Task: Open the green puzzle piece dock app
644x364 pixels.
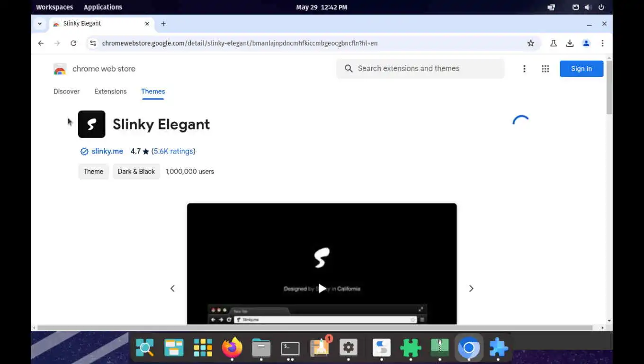Action: click(x=411, y=348)
